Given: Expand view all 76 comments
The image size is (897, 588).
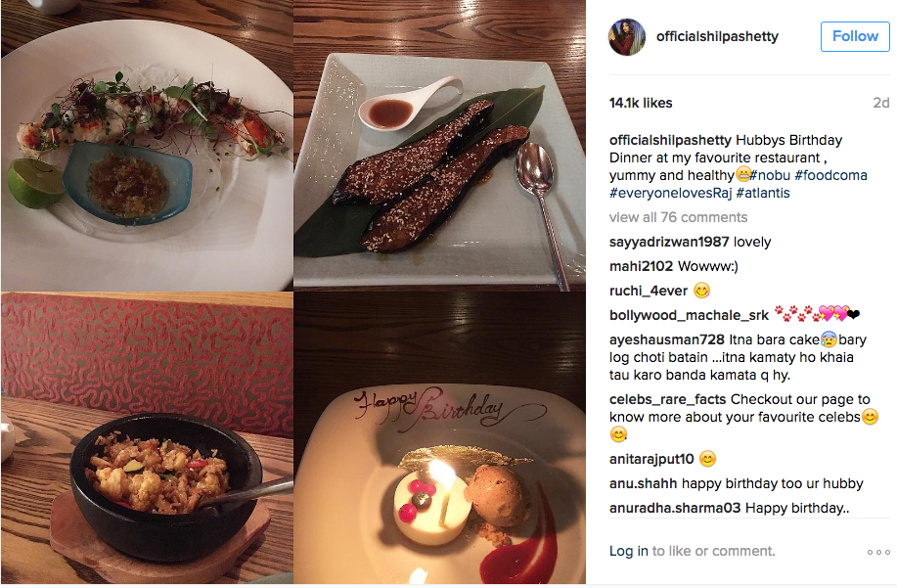Looking at the screenshot, I should [x=678, y=217].
